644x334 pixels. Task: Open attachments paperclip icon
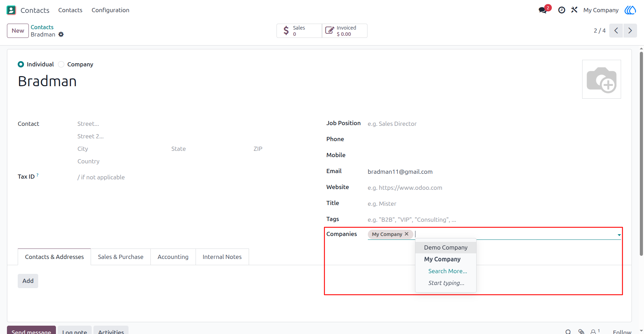pyautogui.click(x=581, y=332)
